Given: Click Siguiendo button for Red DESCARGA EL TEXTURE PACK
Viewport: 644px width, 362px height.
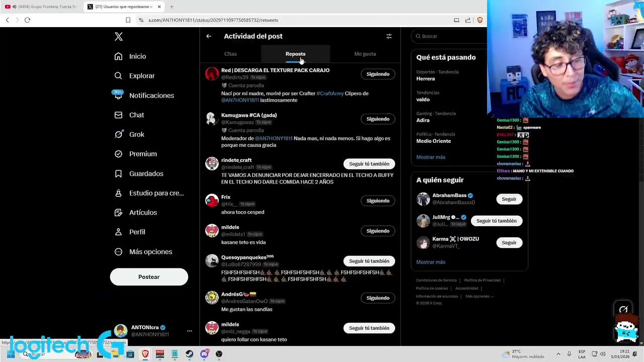Looking at the screenshot, I should (378, 74).
